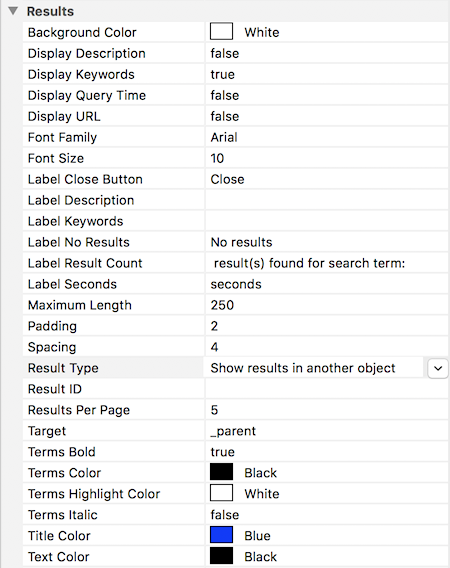The width and height of the screenshot is (450, 568).
Task: Click the Background Color white swatch
Action: pyautogui.click(x=221, y=32)
